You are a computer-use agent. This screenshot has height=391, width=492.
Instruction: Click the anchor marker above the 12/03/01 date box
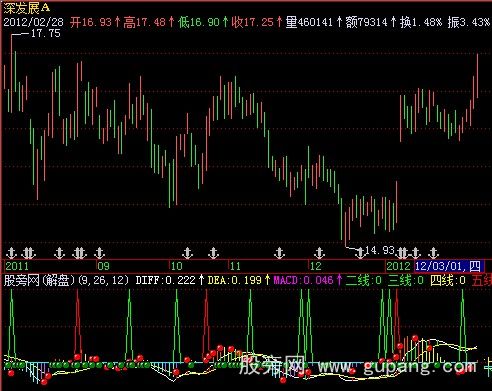tap(433, 253)
